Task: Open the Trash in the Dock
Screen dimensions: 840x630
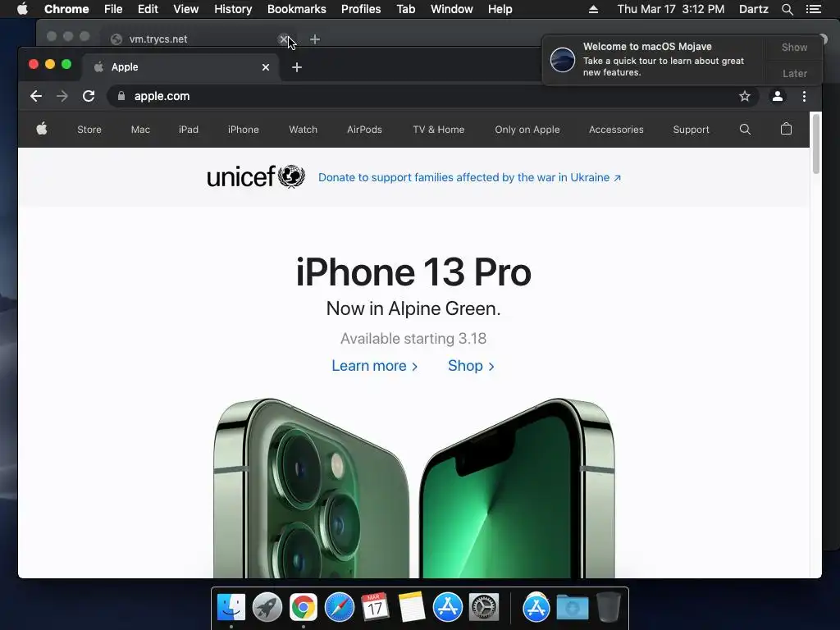Action: (609, 608)
